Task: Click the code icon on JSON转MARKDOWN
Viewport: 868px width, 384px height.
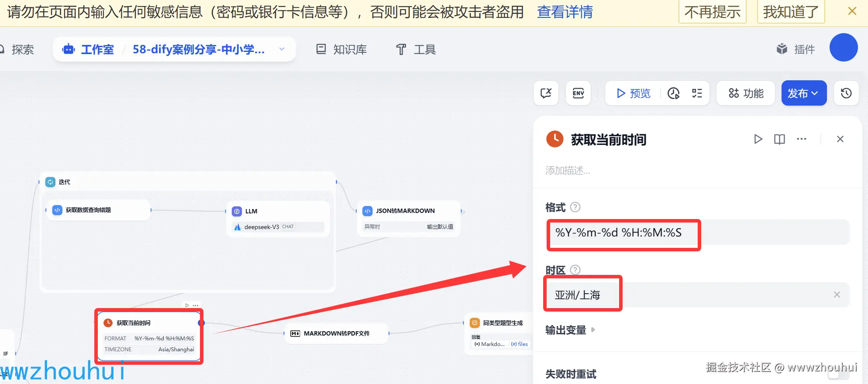Action: pos(368,211)
